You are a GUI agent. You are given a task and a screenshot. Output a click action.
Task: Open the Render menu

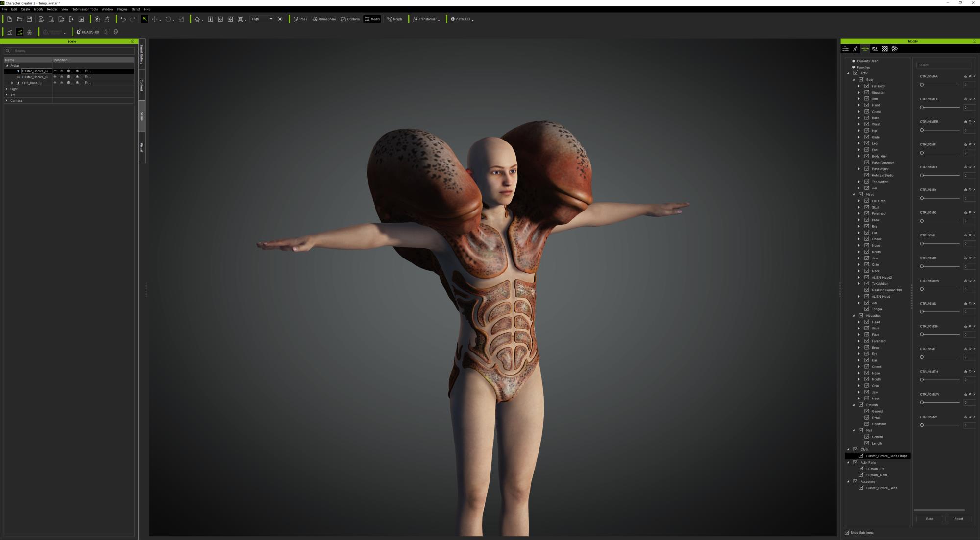pyautogui.click(x=52, y=9)
